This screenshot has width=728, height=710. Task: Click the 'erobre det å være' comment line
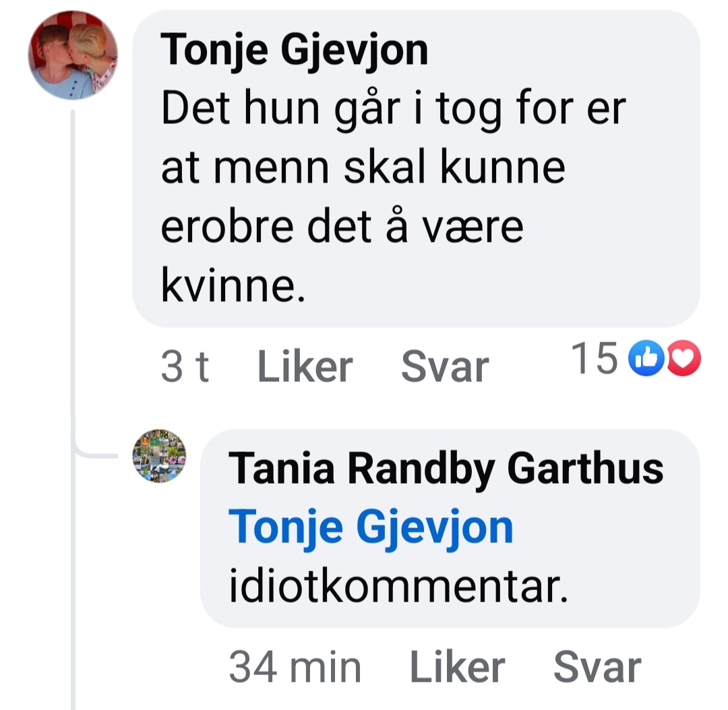[342, 228]
